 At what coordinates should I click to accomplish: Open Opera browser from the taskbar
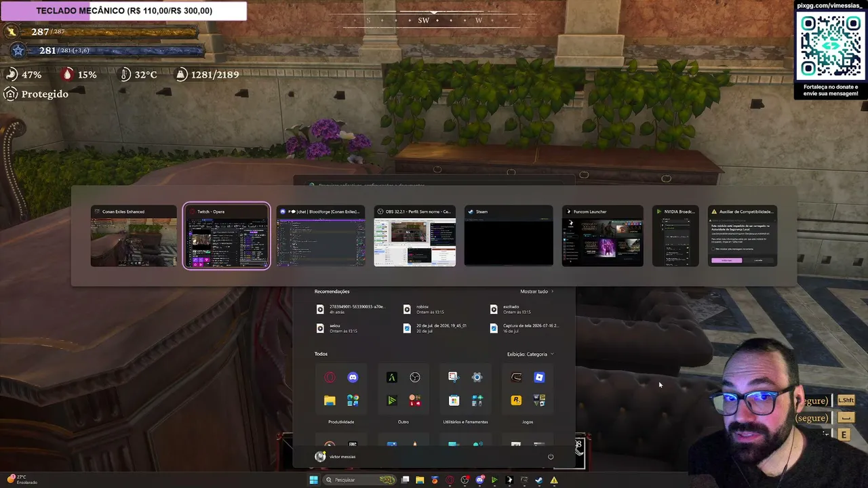click(450, 480)
